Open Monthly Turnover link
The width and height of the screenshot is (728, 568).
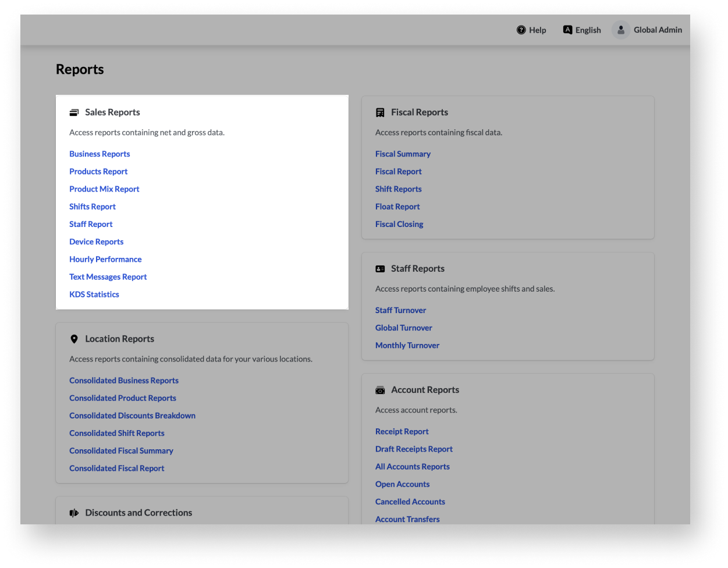pos(407,345)
